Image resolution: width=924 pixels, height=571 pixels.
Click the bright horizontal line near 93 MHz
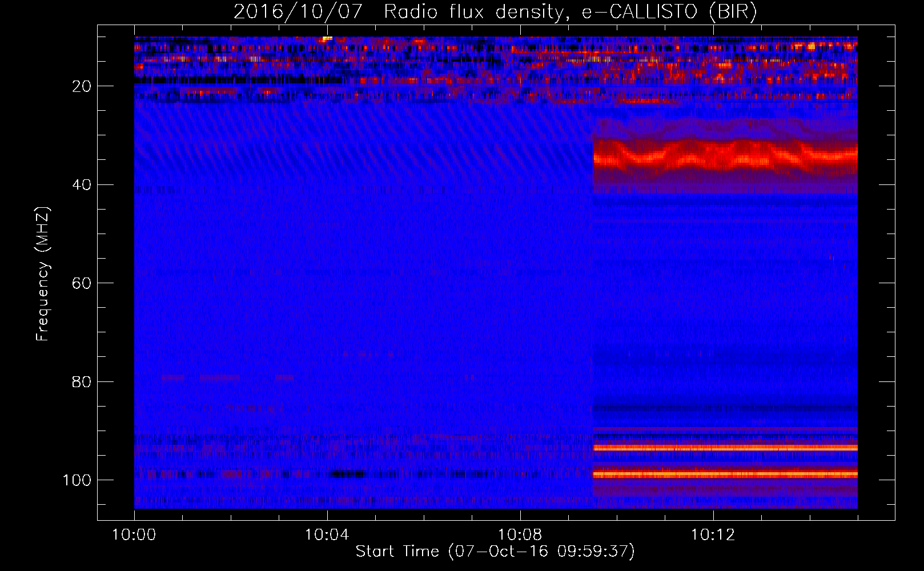pyautogui.click(x=725, y=448)
